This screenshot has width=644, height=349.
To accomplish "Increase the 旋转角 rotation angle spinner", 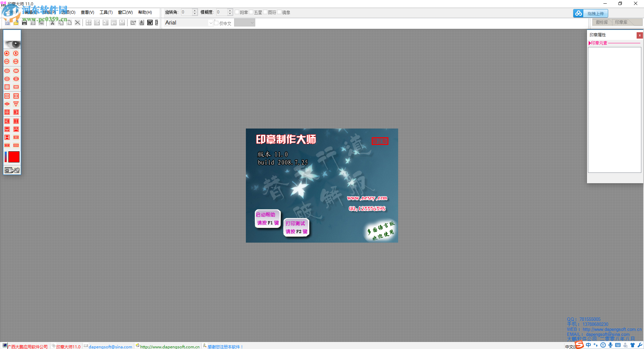I will 195,10.
